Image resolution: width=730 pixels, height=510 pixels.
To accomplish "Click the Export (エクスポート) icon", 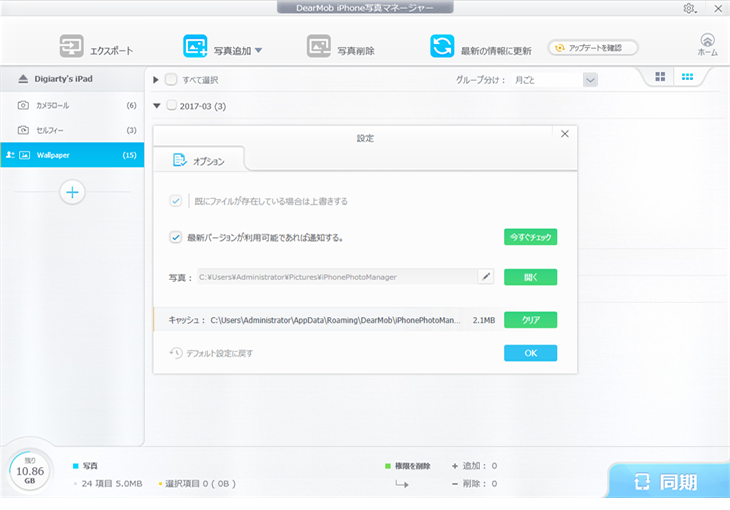I will coord(72,46).
